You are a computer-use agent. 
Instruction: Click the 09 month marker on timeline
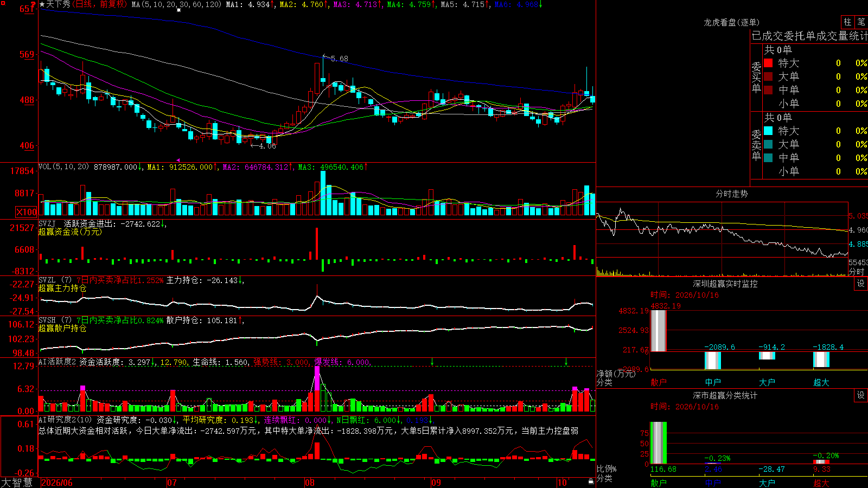point(436,483)
